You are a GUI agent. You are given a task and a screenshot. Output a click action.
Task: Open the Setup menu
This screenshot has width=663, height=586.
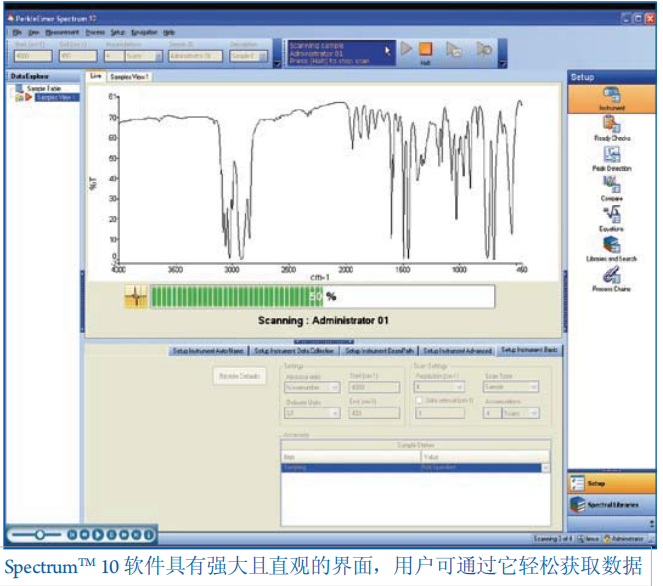(118, 32)
